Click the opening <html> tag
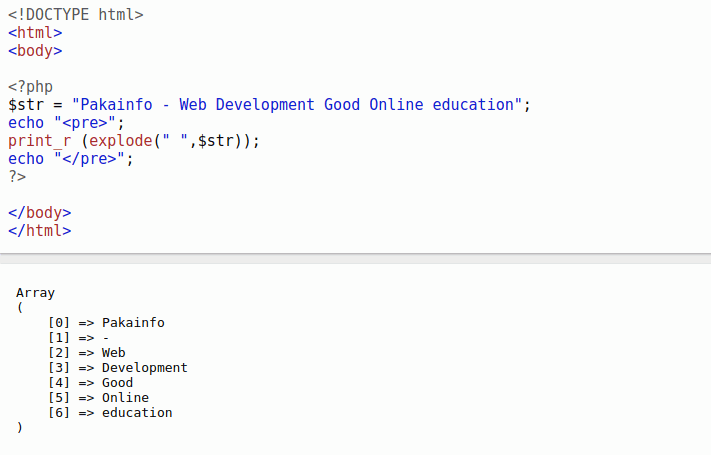This screenshot has height=455, width=711. coord(35,33)
